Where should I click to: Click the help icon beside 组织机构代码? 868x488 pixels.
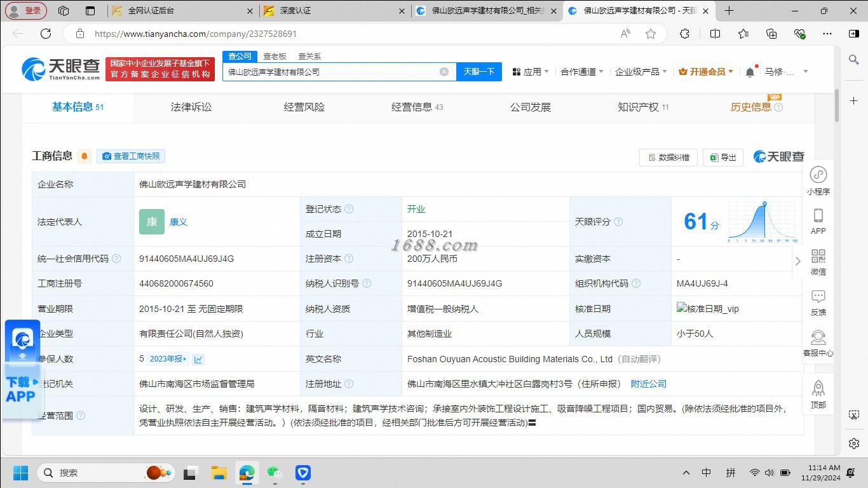(636, 283)
